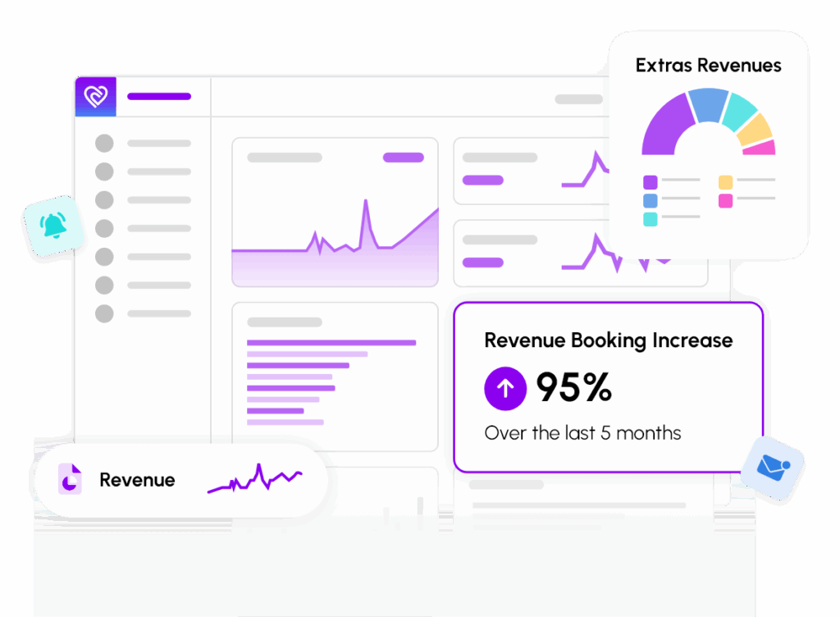Viewport: 840px width, 617px height.
Task: Click the purple heart logo icon
Action: point(95,97)
